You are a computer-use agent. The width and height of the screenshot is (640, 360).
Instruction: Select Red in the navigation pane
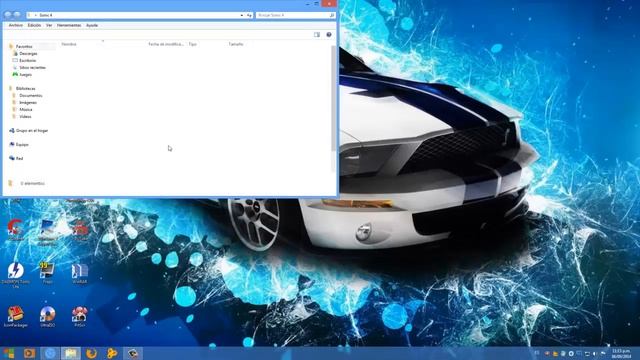click(x=19, y=158)
